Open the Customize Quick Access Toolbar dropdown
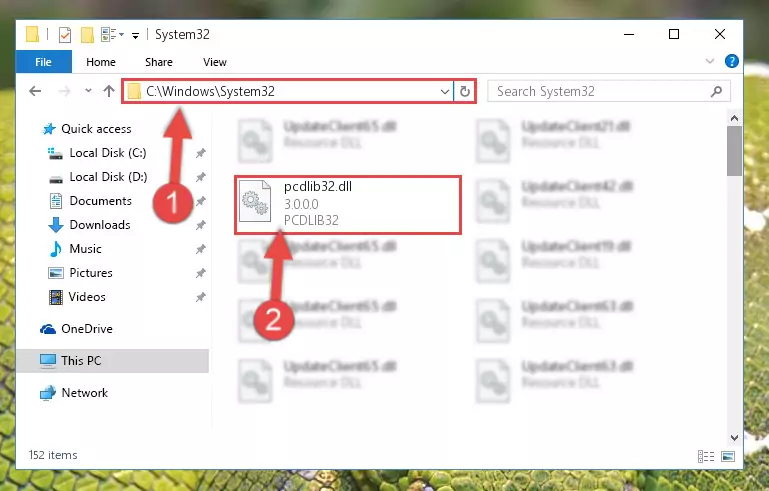This screenshot has width=769, height=491. (135, 35)
